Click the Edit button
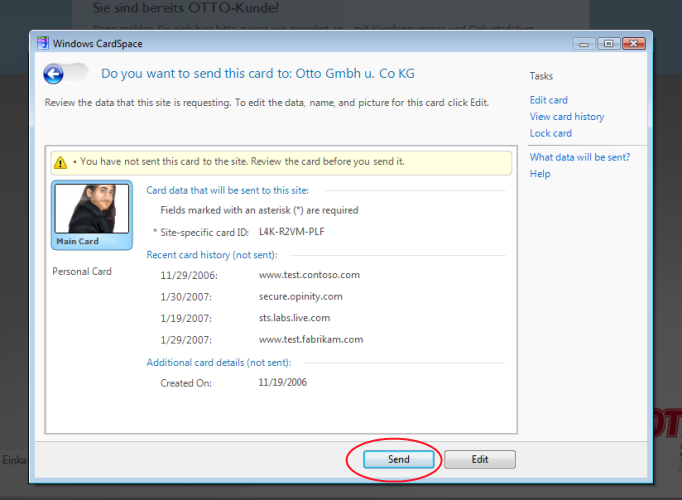The height and width of the screenshot is (500, 682). [480, 460]
